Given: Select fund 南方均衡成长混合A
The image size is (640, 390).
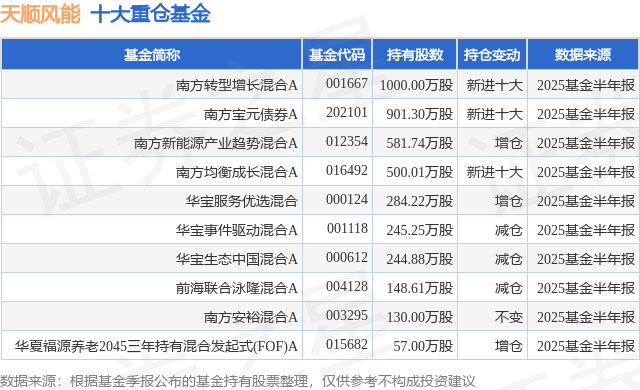Looking at the screenshot, I should click(x=237, y=172).
